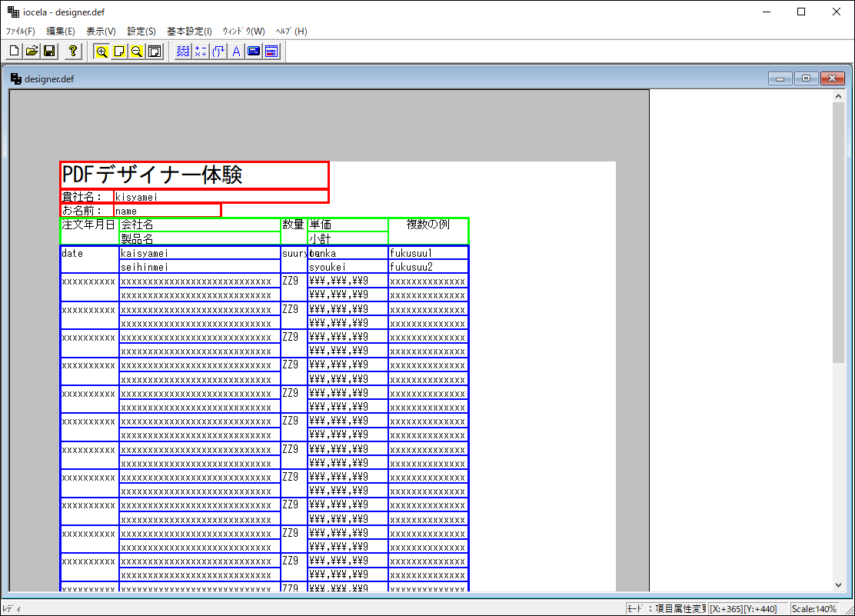
Task: Click the blue grid pattern toolbar icon
Action: pos(183,52)
